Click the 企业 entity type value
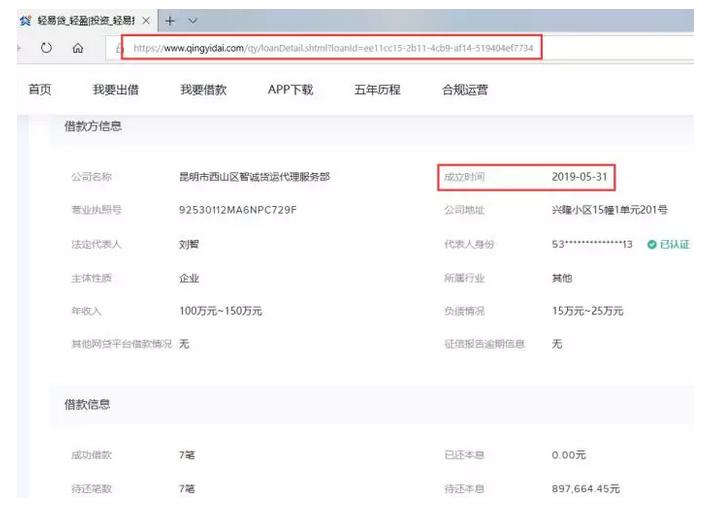The width and height of the screenshot is (713, 515). coord(189,278)
